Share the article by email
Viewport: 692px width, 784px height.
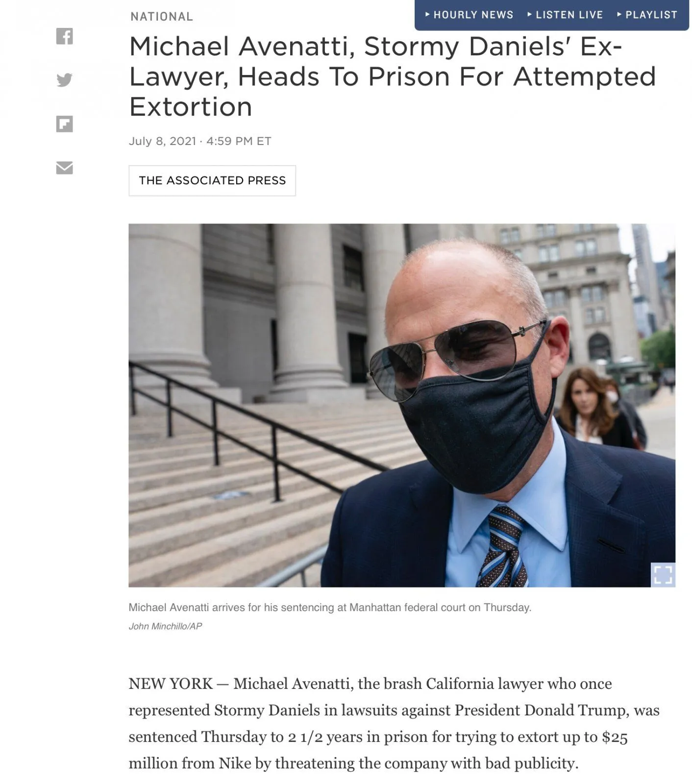[x=64, y=168]
